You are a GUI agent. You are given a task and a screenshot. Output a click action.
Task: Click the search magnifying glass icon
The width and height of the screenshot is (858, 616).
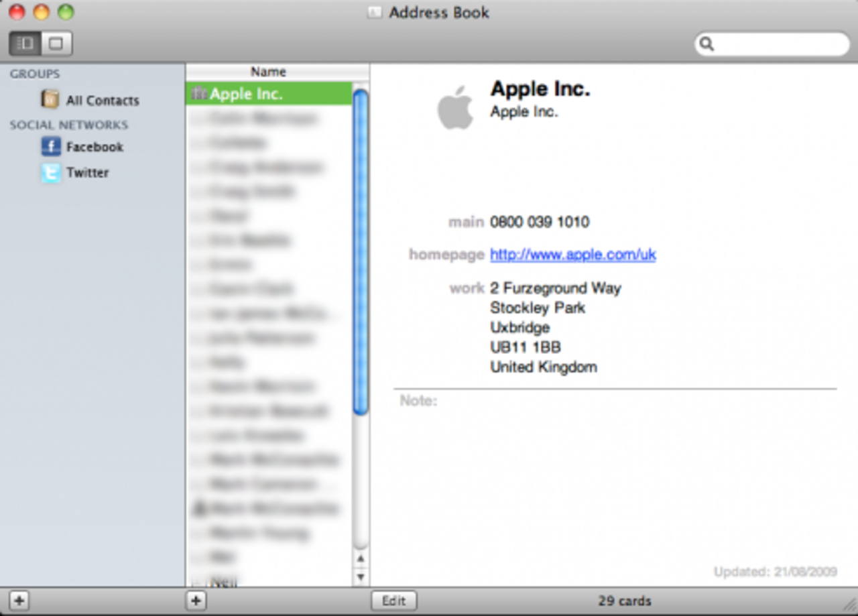pyautogui.click(x=707, y=44)
